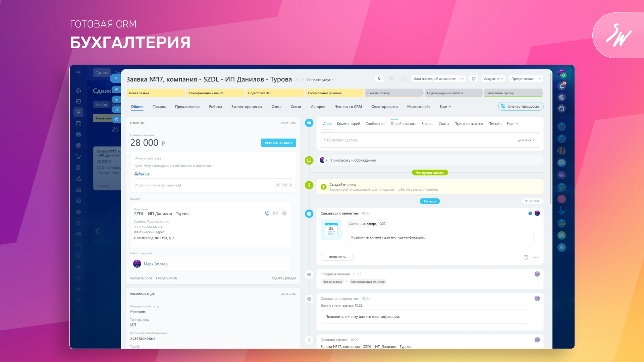Close the deal card with X icon

(x=116, y=78)
